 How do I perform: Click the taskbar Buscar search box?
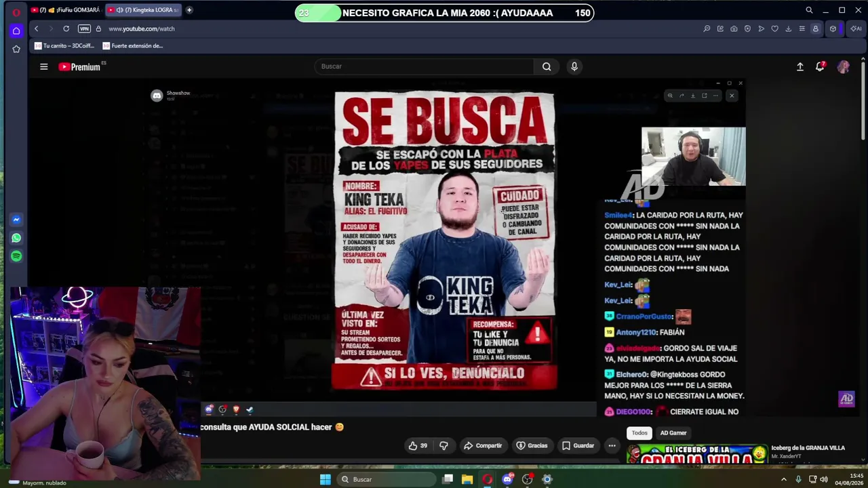coord(387,479)
